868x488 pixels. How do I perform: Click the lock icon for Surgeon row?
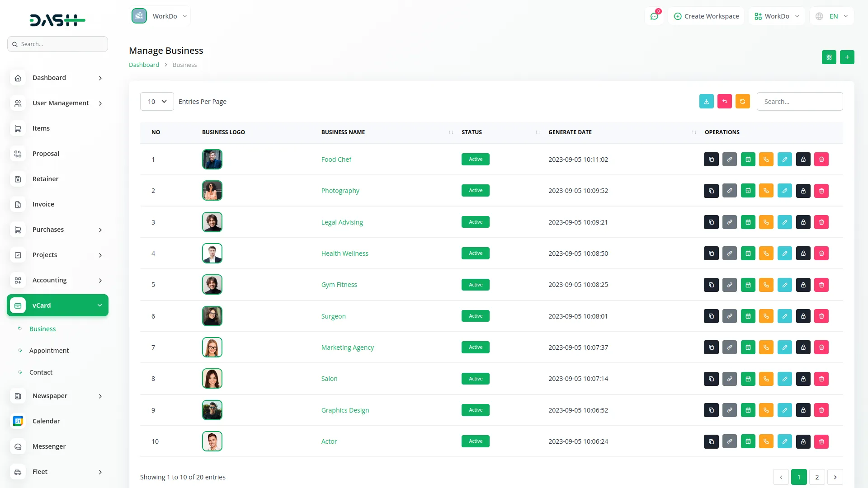pyautogui.click(x=803, y=316)
